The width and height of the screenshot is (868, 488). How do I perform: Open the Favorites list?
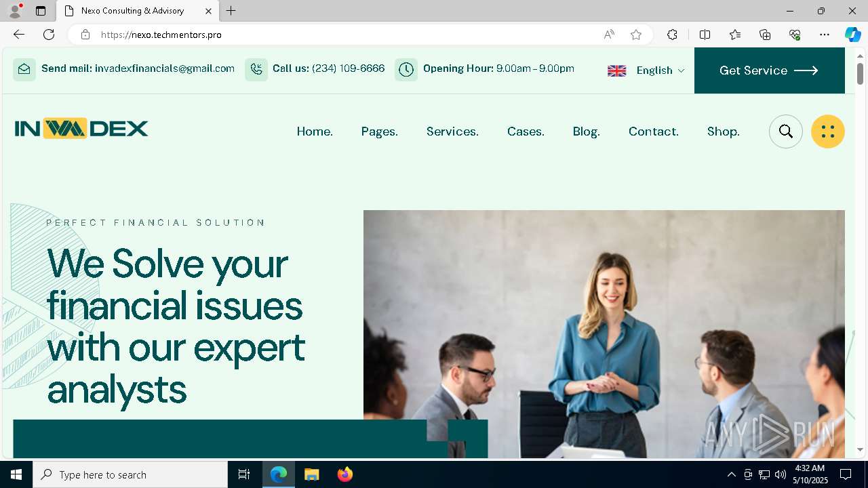(x=735, y=35)
